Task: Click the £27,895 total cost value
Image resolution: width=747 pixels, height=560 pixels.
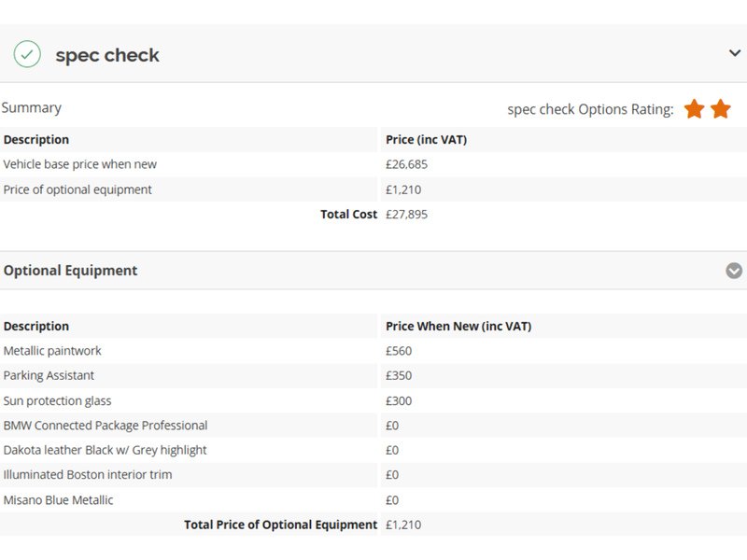Action: click(x=406, y=215)
